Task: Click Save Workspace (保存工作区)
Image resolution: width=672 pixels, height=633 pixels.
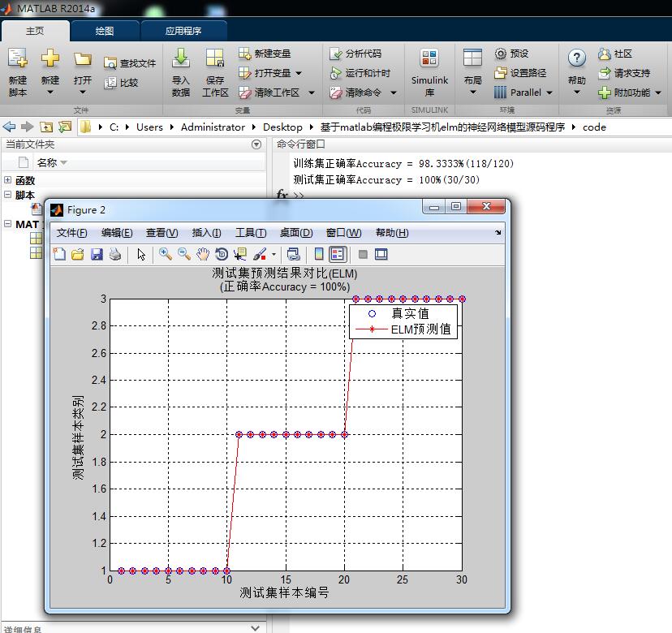Action: pyautogui.click(x=215, y=72)
